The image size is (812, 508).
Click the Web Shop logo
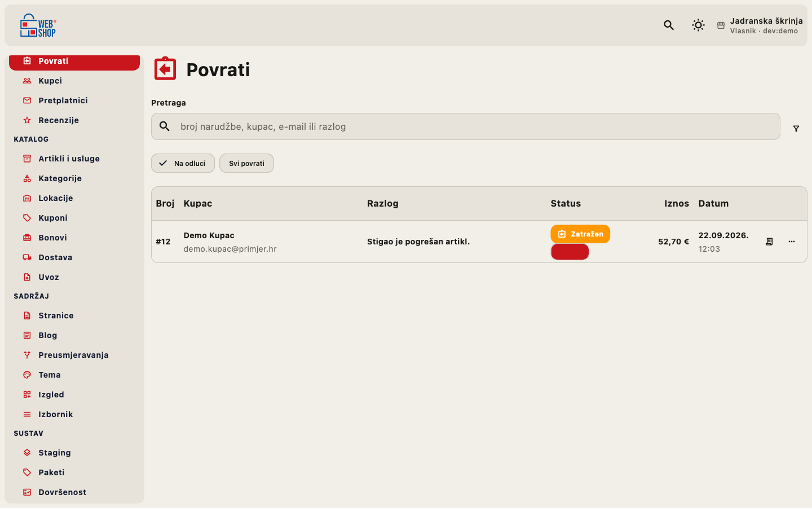38,25
